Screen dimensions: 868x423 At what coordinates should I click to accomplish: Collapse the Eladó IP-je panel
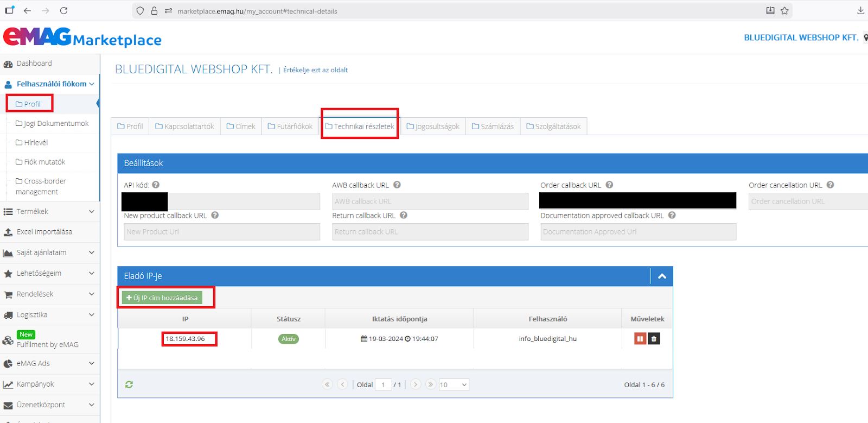pos(662,276)
